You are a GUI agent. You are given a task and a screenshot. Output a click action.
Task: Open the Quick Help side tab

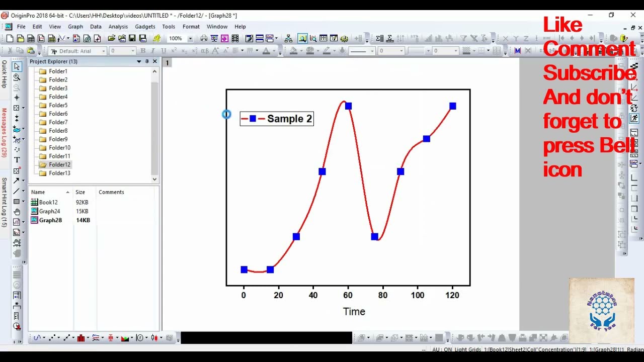click(x=4, y=74)
